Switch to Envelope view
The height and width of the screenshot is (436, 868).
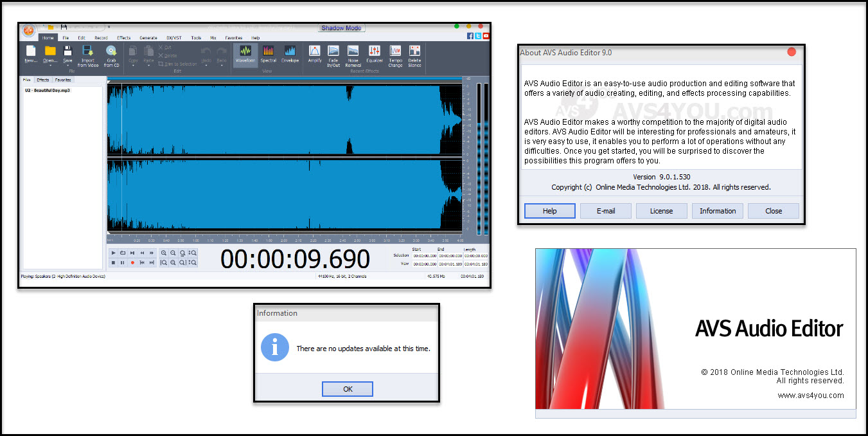(290, 54)
